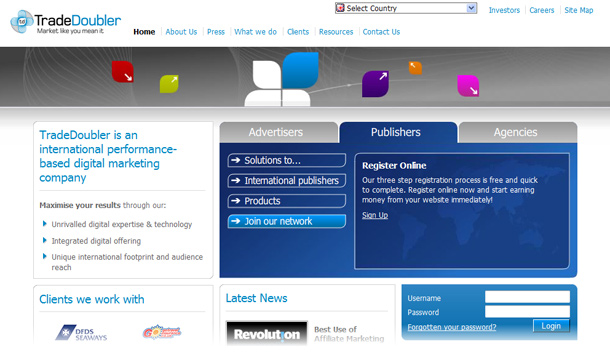
Task: Click the Login button
Action: 551,326
